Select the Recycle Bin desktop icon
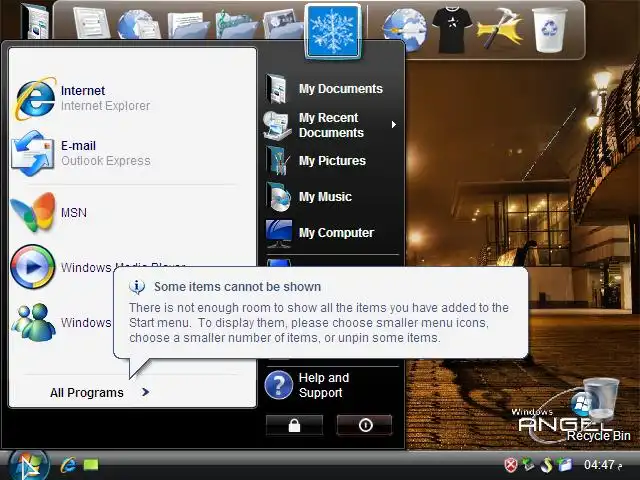 pos(598,410)
